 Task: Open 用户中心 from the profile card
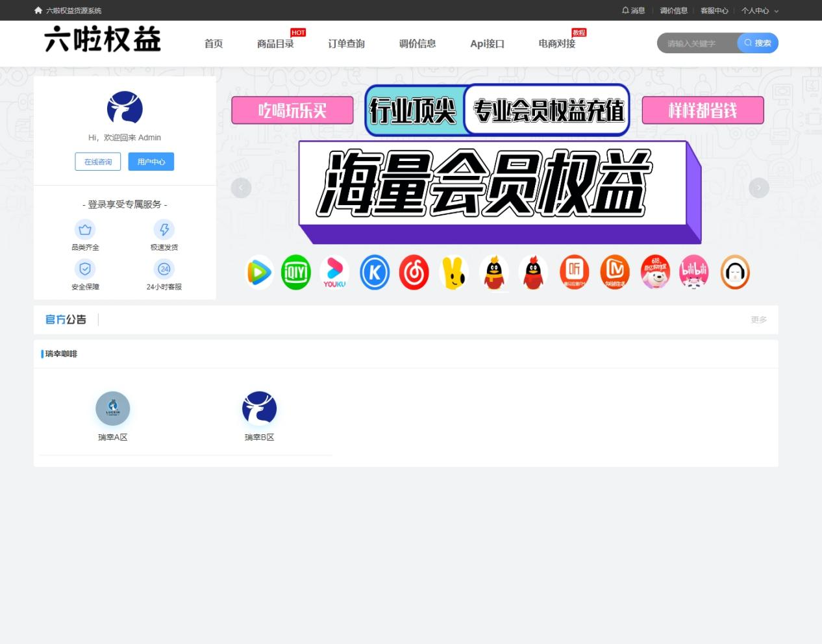pos(151,162)
